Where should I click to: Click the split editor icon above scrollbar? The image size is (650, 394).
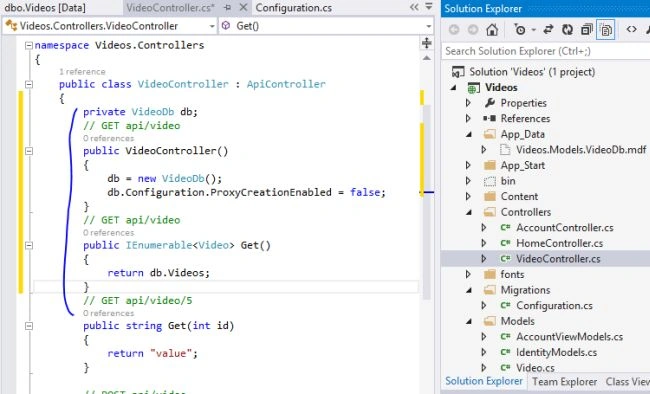pos(427,43)
